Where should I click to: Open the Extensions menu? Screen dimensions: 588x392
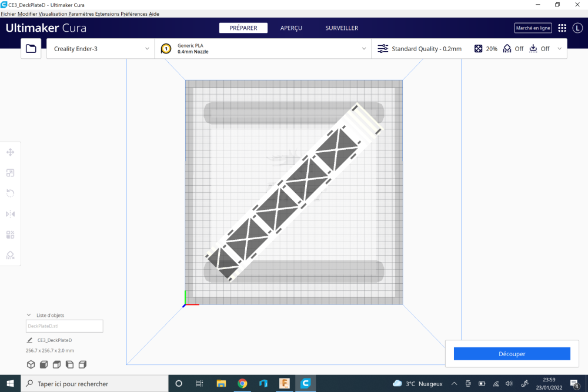[x=107, y=14]
